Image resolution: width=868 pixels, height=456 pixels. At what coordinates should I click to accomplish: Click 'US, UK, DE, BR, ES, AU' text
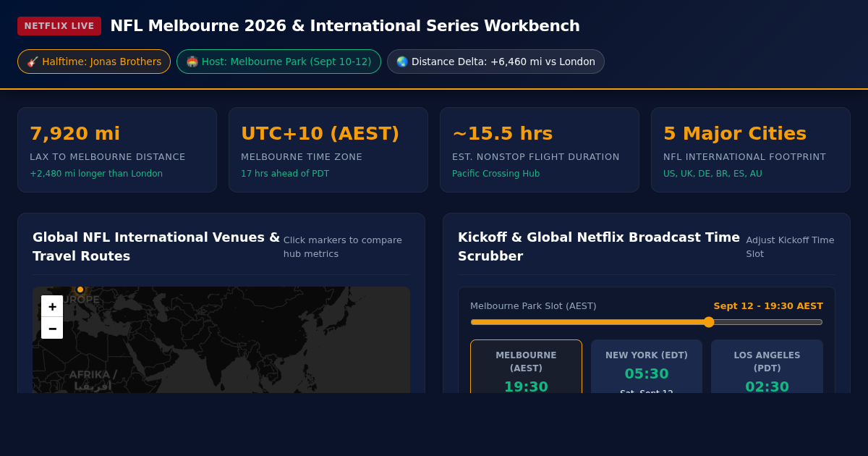coord(712,174)
